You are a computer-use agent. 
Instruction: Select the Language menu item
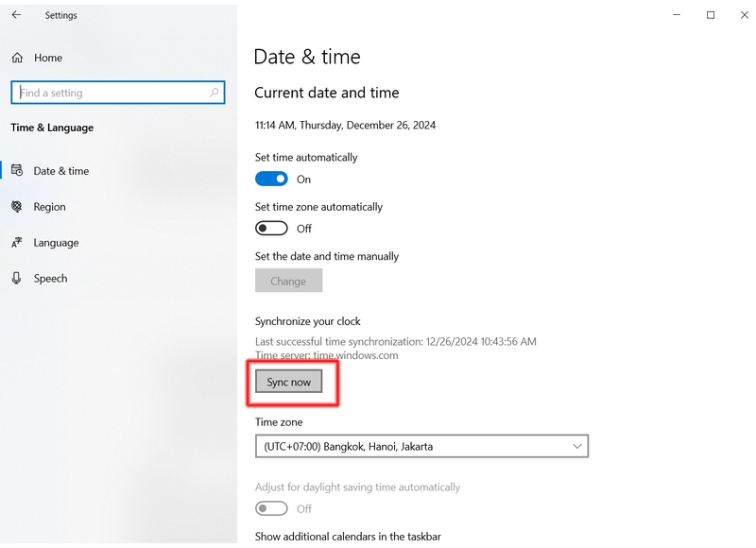pyautogui.click(x=56, y=243)
